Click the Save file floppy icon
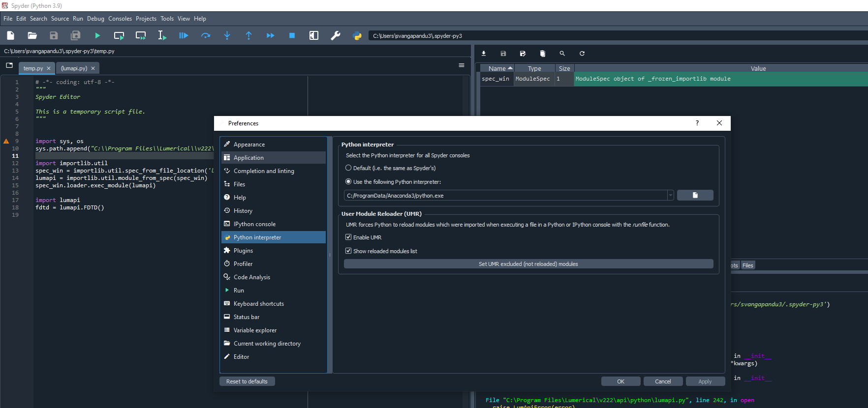This screenshot has width=868, height=408. pos(54,35)
